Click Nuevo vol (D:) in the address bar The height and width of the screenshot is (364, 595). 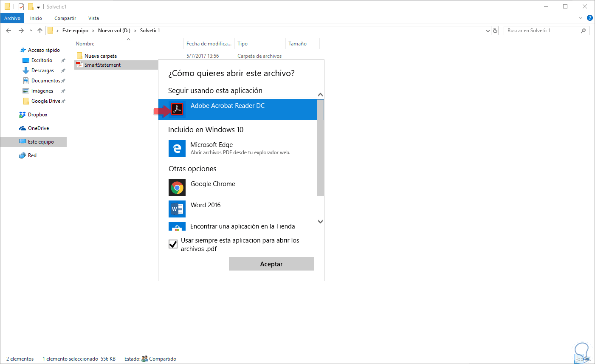[114, 31]
